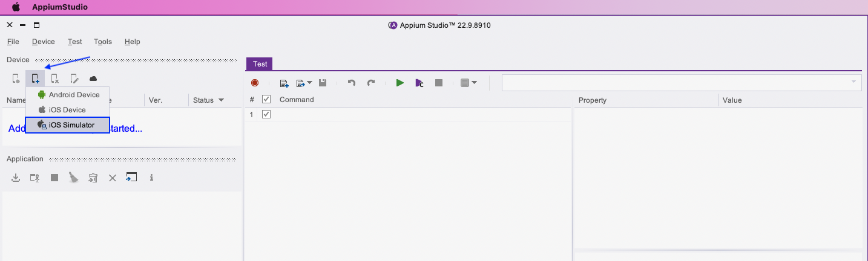Show application info via the i icon

(x=151, y=178)
